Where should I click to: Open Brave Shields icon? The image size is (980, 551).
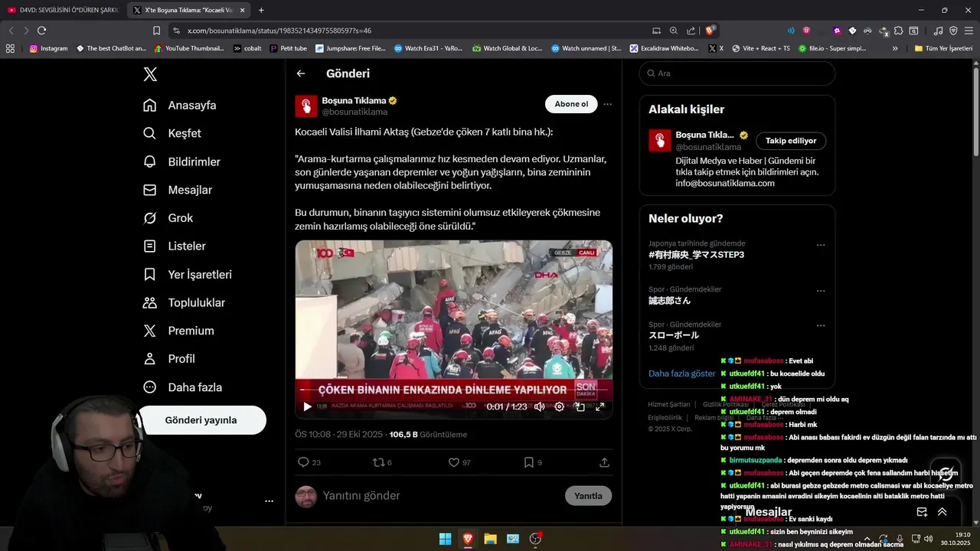710,31
